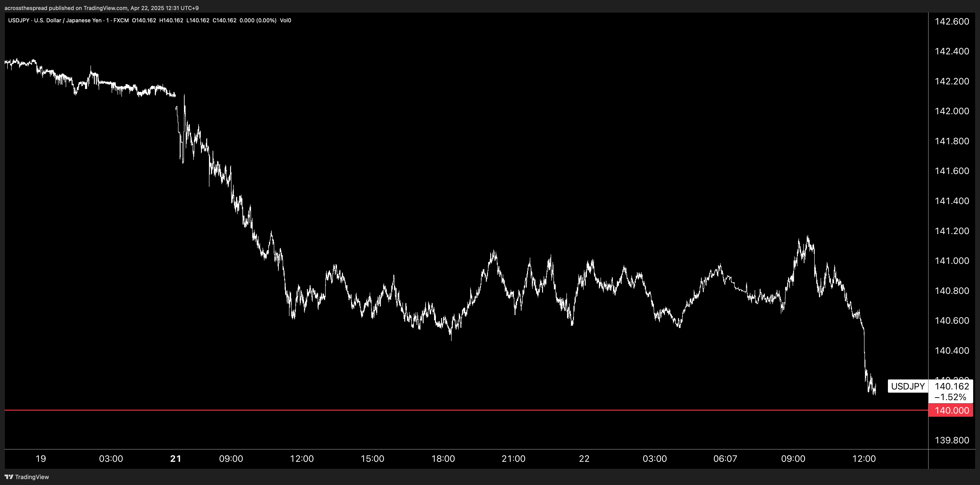
Task: Click the high value H140.162
Action: coord(171,20)
